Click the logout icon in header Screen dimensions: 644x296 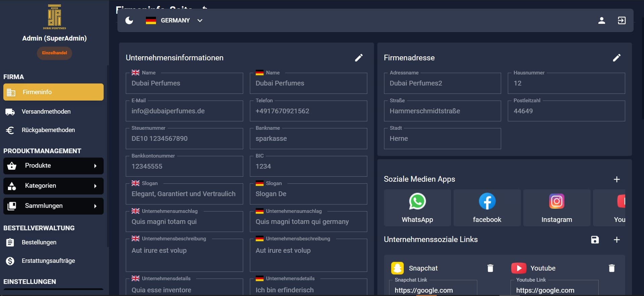pyautogui.click(x=622, y=20)
